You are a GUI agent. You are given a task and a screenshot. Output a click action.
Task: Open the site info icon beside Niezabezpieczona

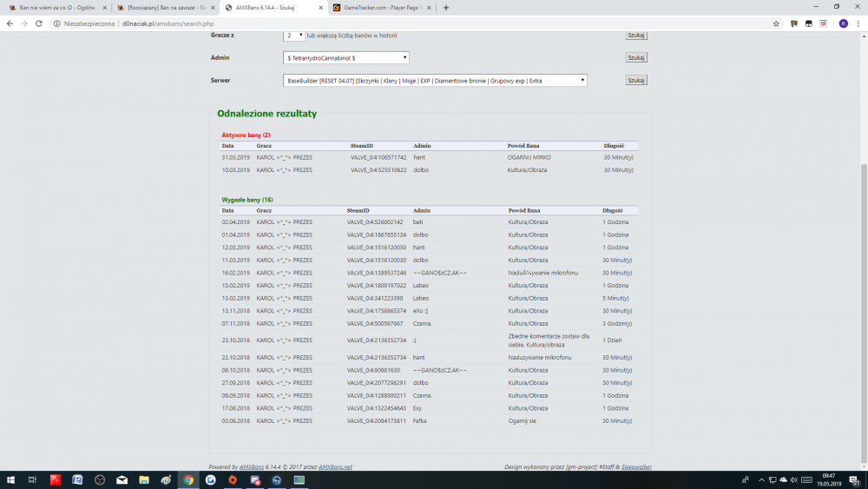click(x=56, y=23)
